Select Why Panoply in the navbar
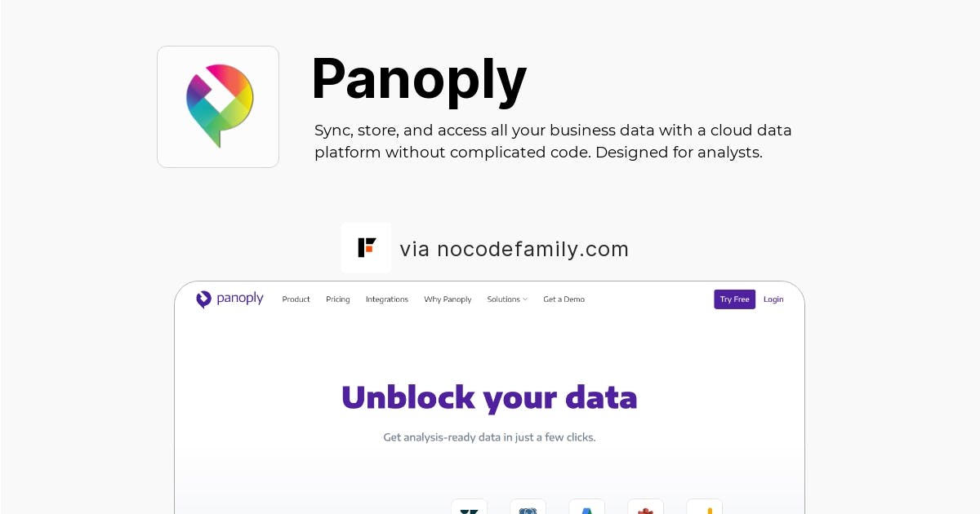 [x=448, y=299]
